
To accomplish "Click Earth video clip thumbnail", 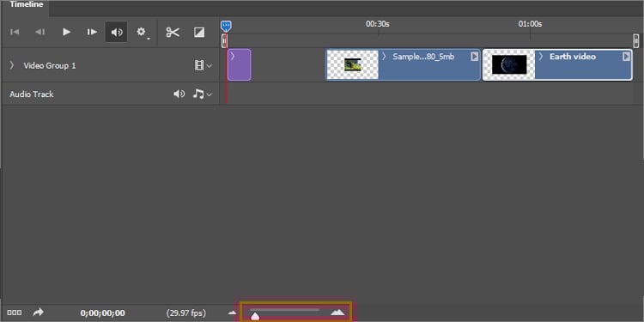I will click(x=509, y=64).
